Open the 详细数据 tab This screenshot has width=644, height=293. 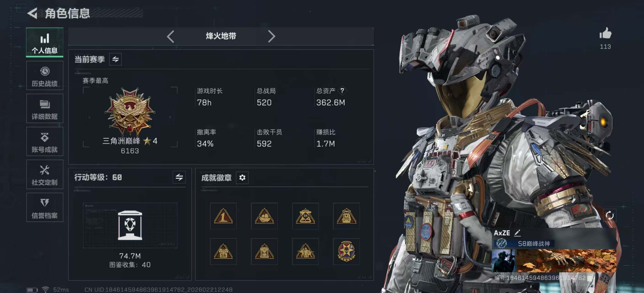coord(45,109)
